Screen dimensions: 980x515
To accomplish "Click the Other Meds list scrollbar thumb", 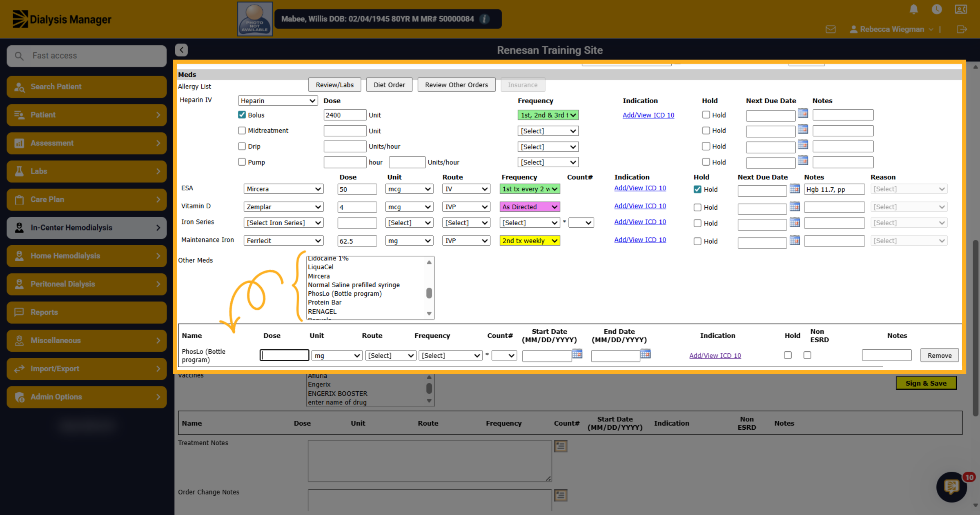I will point(429,293).
